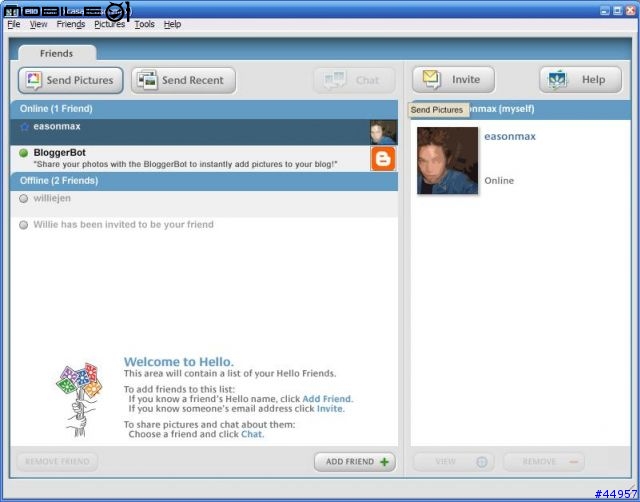
Task: Click the Send Pictures speech-bubble icon
Action: (33, 80)
